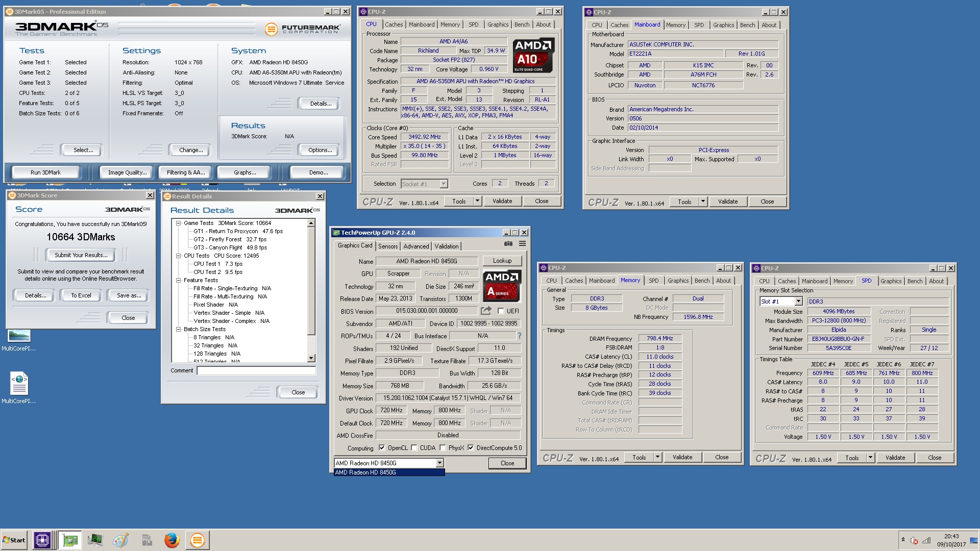
Task: Click the Result Details scrollbar up arrow
Action: pos(311,223)
